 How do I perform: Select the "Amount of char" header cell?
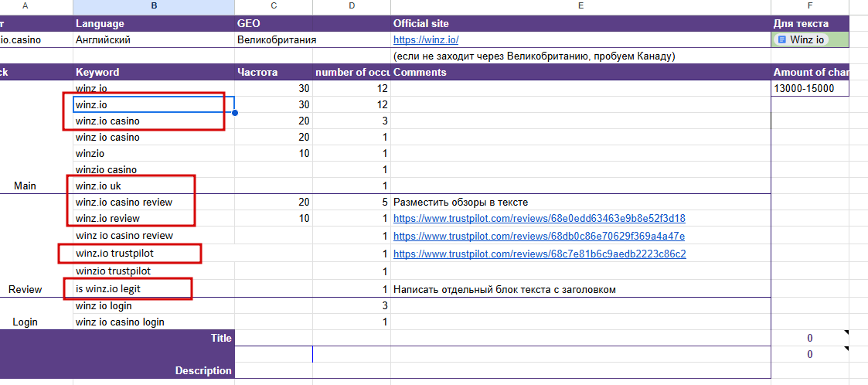click(810, 72)
